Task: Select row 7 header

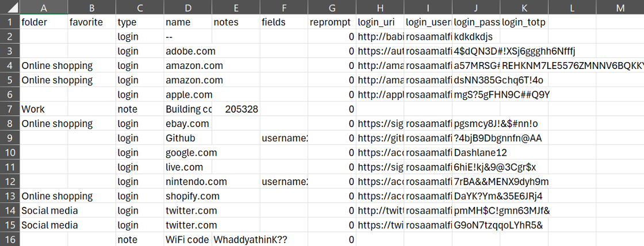Action: [x=10, y=109]
